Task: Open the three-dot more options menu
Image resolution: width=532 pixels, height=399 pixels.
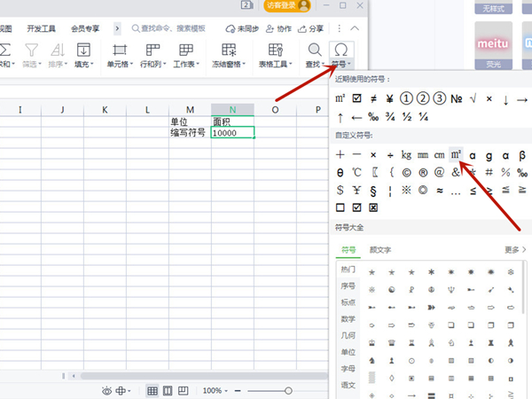Action: click(x=339, y=28)
